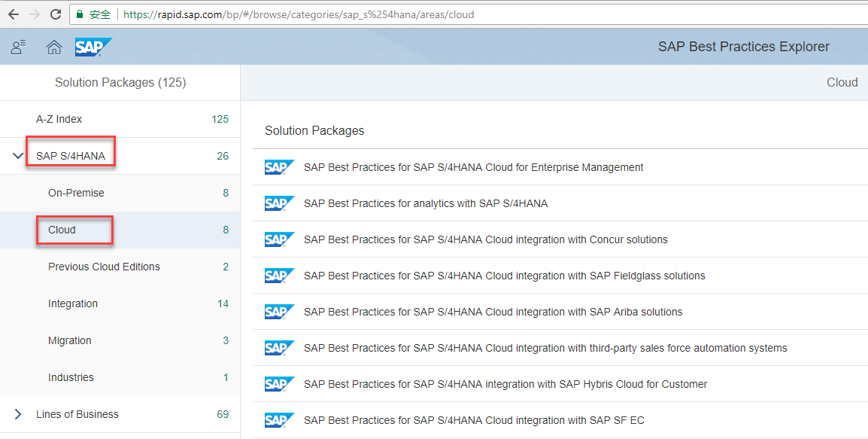This screenshot has height=439, width=868.
Task: Click the count 2 beside Previous Cloud Editions
Action: click(226, 267)
